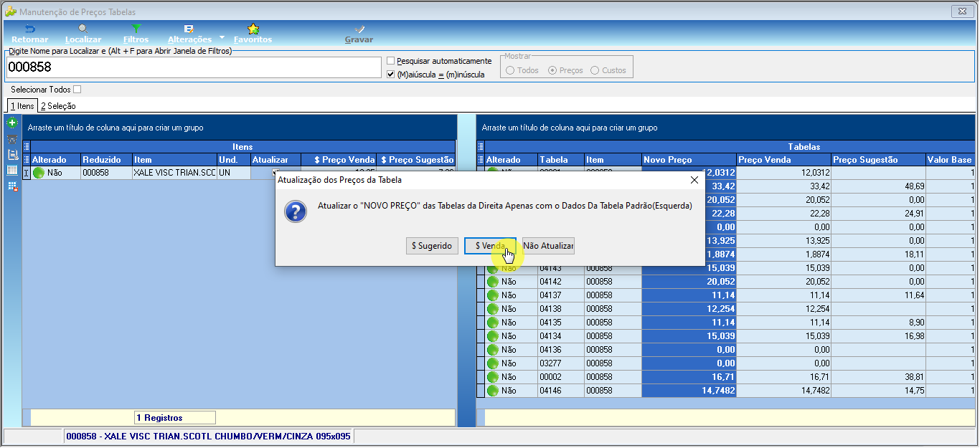Click the $ Sugerido button

[x=432, y=246]
